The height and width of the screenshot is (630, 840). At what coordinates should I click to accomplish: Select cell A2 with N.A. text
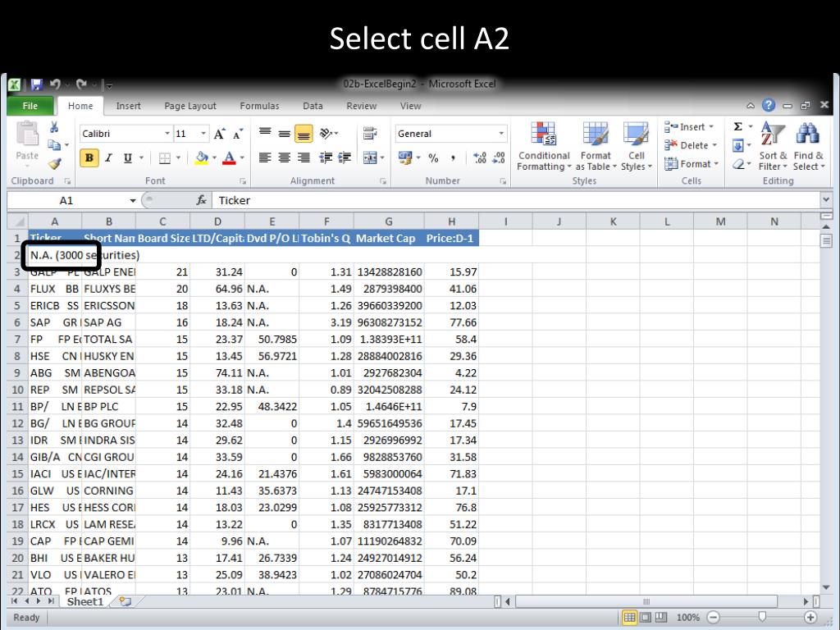[x=56, y=255]
